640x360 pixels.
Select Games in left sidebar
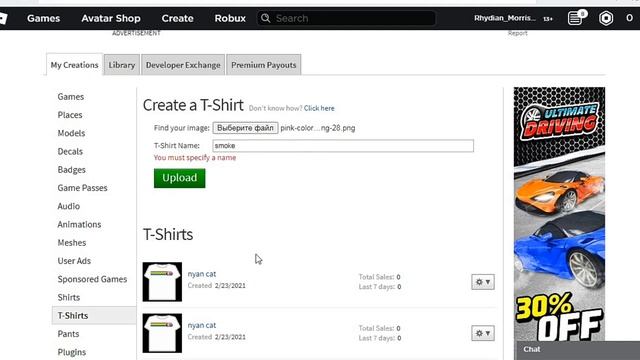click(x=71, y=97)
